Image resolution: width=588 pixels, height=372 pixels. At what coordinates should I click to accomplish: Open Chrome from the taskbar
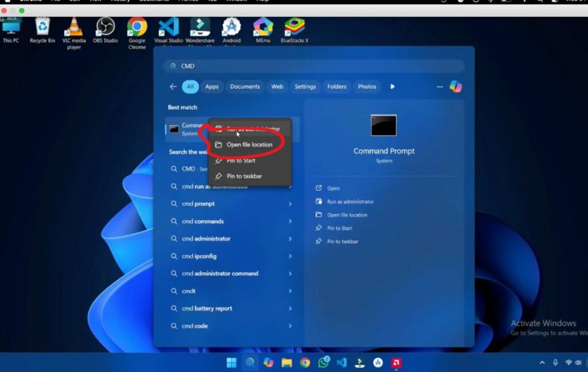click(x=305, y=363)
